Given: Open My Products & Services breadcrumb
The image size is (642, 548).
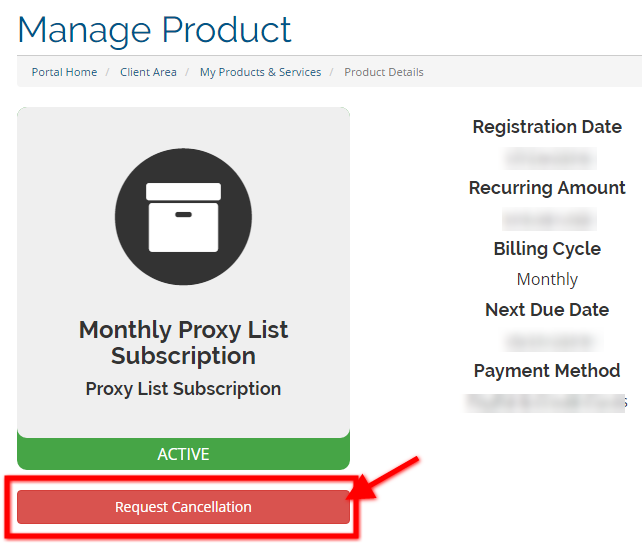Looking at the screenshot, I should coord(260,72).
